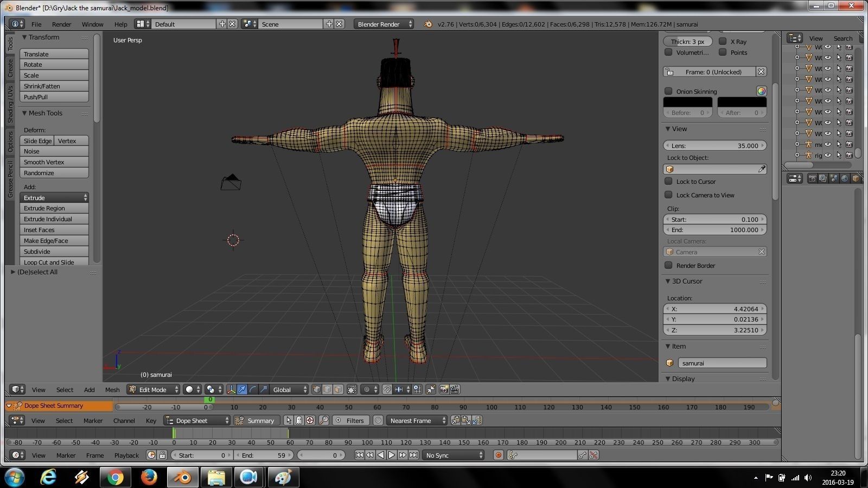The width and height of the screenshot is (868, 488).
Task: Toggle limit selection to visible icon
Action: (x=352, y=389)
